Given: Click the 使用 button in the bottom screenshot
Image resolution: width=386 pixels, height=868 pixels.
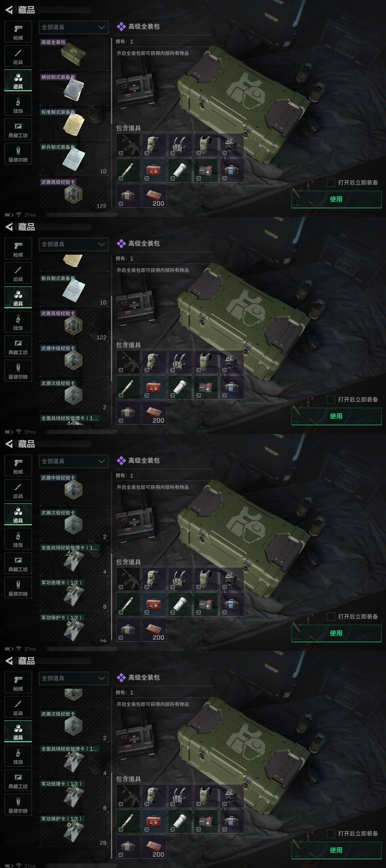Looking at the screenshot, I should 336,850.
